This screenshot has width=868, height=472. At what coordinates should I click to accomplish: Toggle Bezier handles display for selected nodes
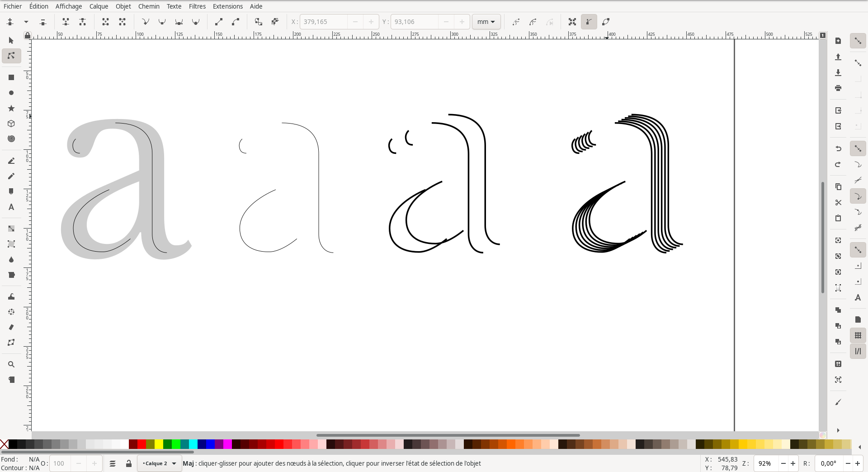pos(589,22)
